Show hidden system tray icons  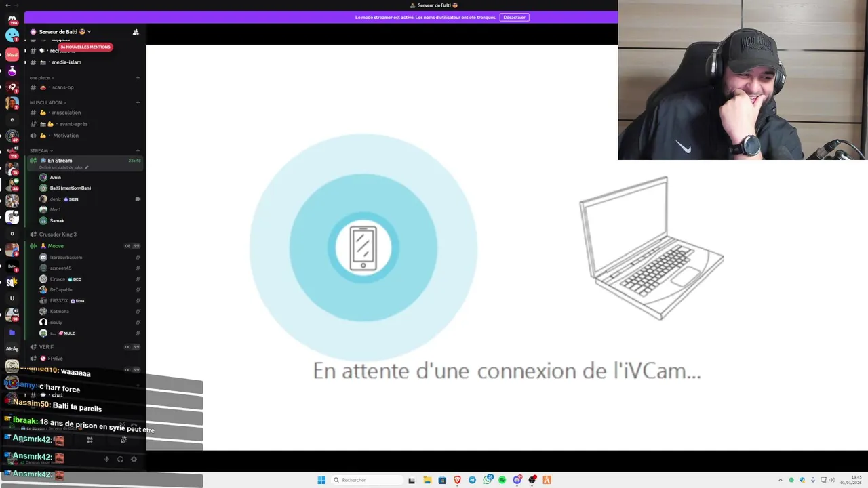tap(780, 480)
